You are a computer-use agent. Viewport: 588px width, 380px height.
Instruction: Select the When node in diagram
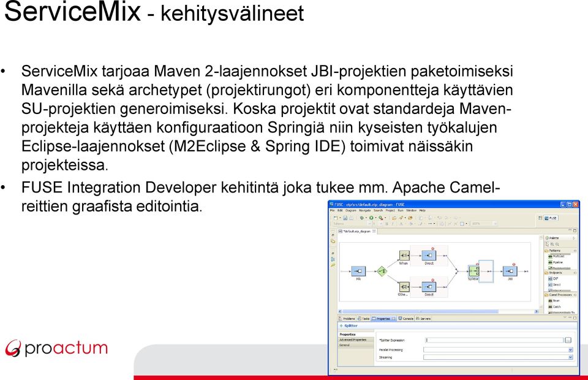(x=404, y=256)
